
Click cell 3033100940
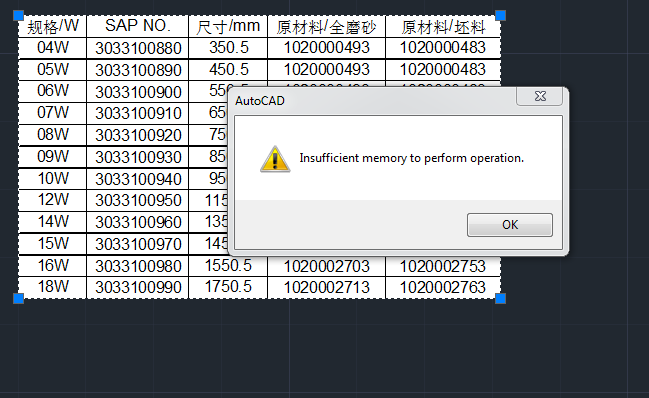pyautogui.click(x=138, y=179)
